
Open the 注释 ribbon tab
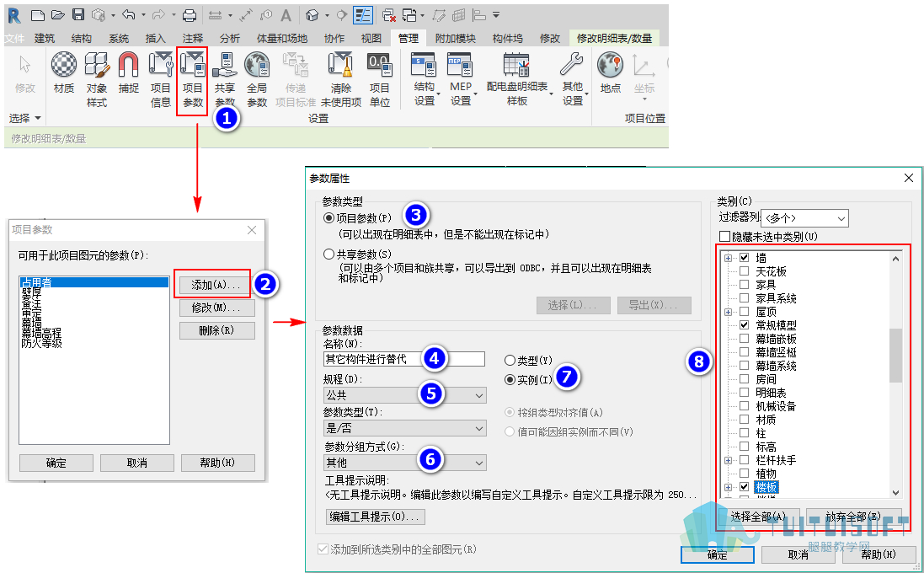[x=193, y=38]
